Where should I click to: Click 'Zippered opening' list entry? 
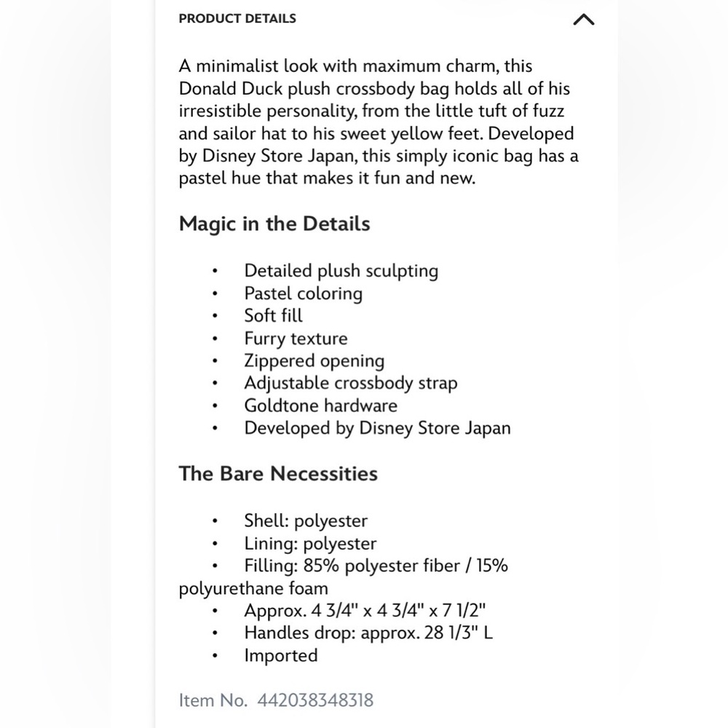coord(314,361)
